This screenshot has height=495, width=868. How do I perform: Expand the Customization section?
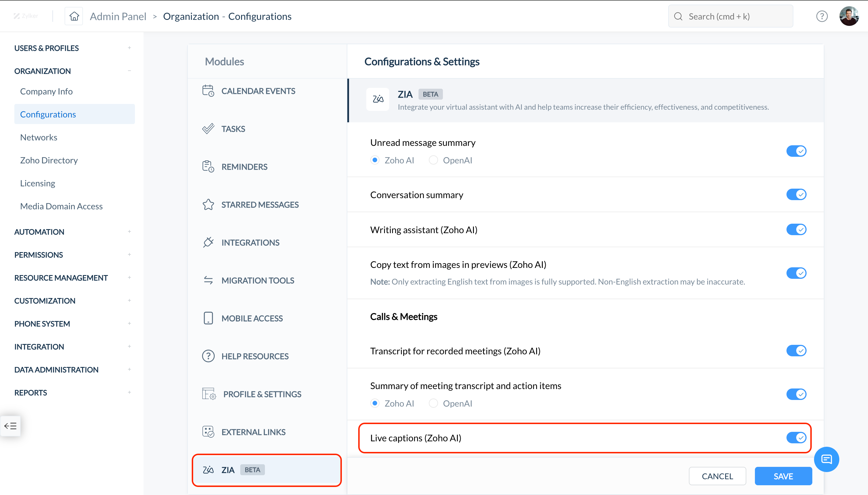click(x=129, y=301)
